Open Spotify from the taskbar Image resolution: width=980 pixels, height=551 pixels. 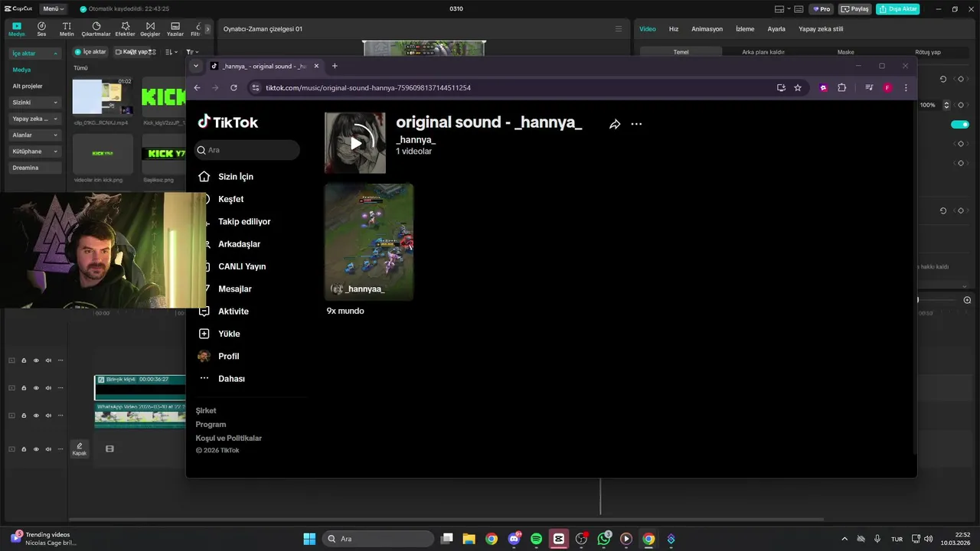pyautogui.click(x=536, y=539)
